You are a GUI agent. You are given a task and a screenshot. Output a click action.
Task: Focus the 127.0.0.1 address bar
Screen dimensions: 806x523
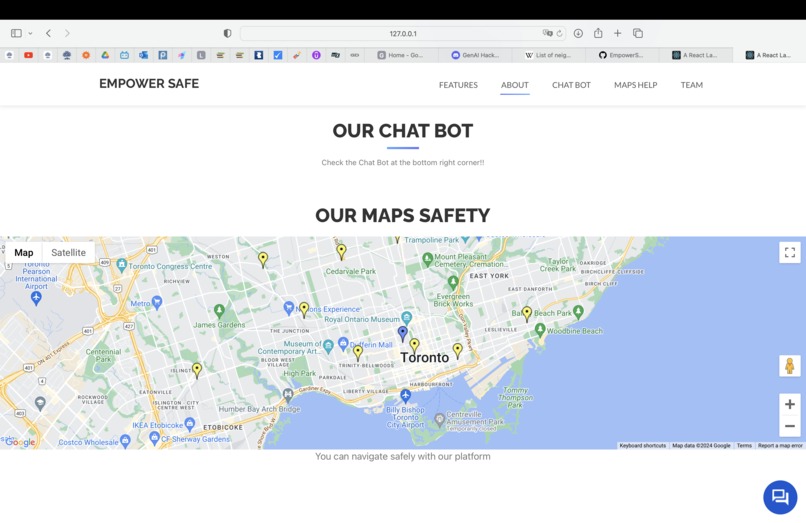click(x=403, y=33)
